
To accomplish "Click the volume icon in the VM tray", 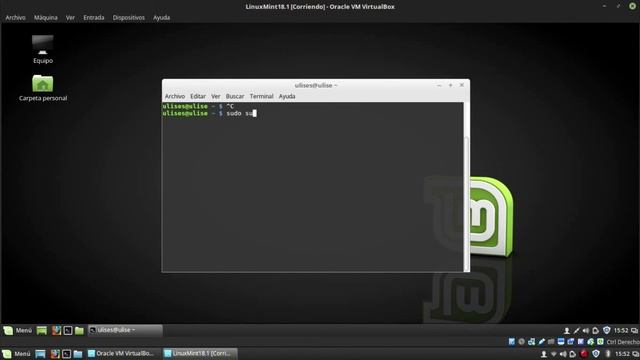I will 586,331.
